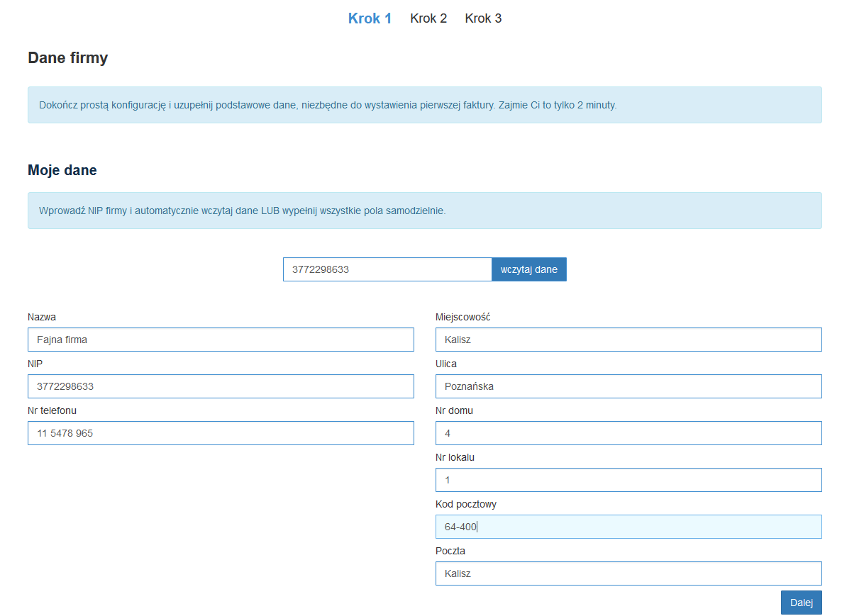Select the NIP input under the Nazwa field

[221, 386]
